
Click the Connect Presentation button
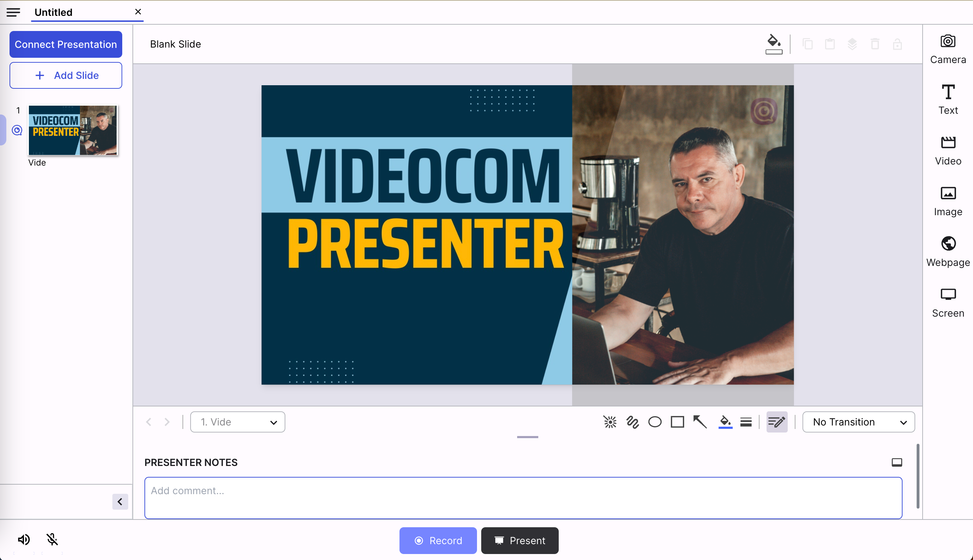[x=66, y=44]
